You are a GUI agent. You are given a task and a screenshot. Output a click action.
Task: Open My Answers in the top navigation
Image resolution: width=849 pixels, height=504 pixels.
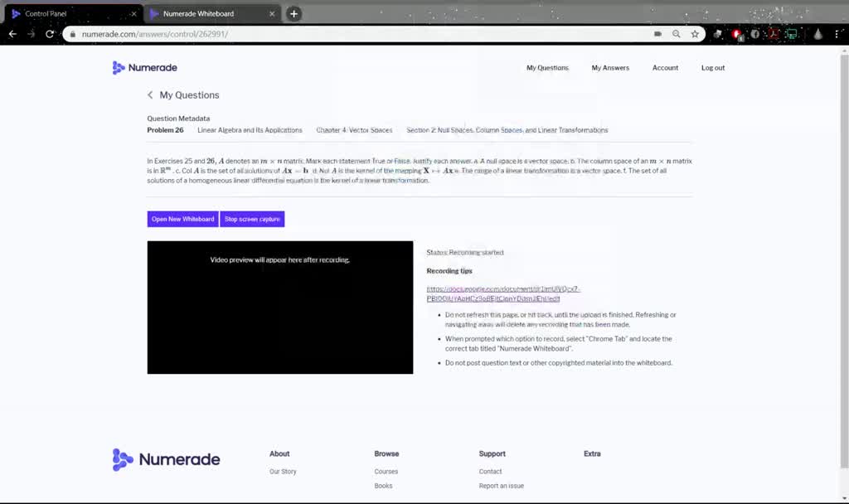(610, 68)
